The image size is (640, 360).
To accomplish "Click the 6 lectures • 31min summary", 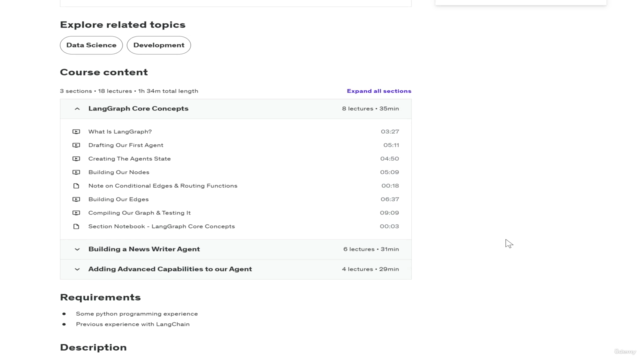I will tap(371, 249).
